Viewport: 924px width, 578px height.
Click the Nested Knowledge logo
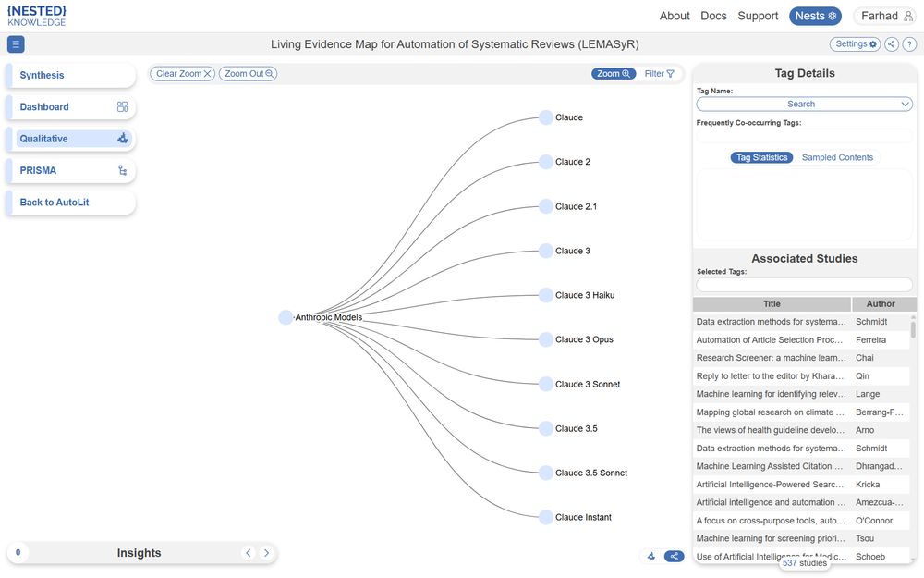37,16
